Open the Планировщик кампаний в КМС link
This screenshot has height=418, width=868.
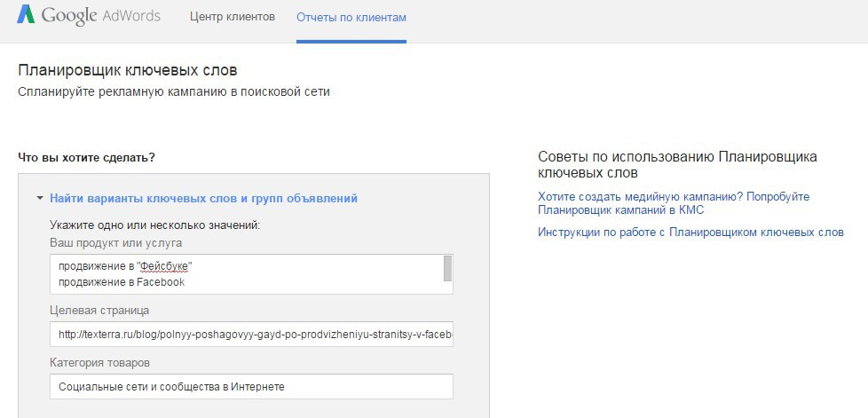click(x=673, y=203)
